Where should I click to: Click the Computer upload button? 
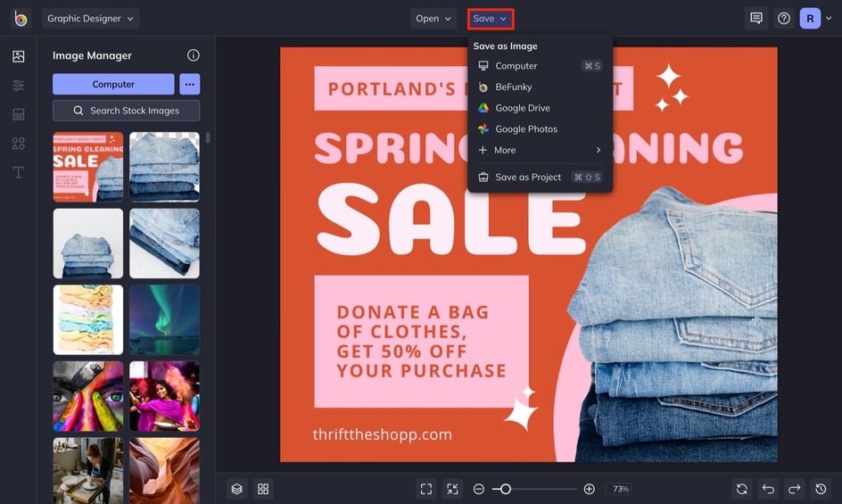113,84
